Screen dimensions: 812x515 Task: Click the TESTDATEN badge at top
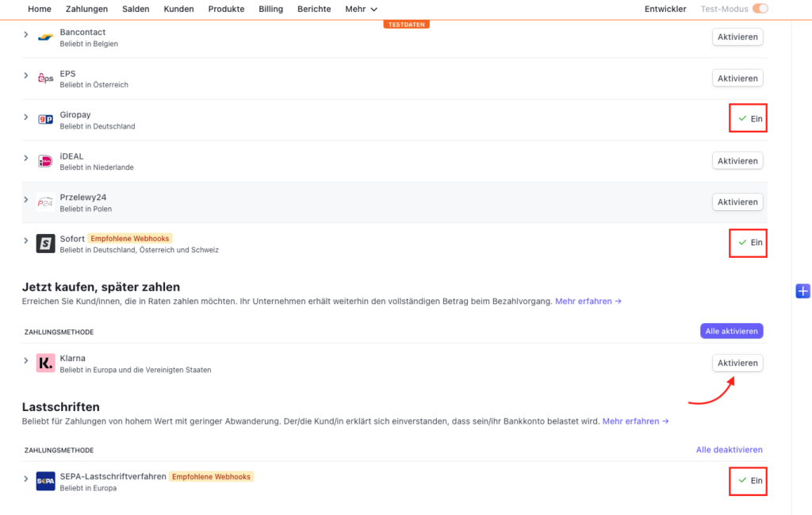pos(407,25)
